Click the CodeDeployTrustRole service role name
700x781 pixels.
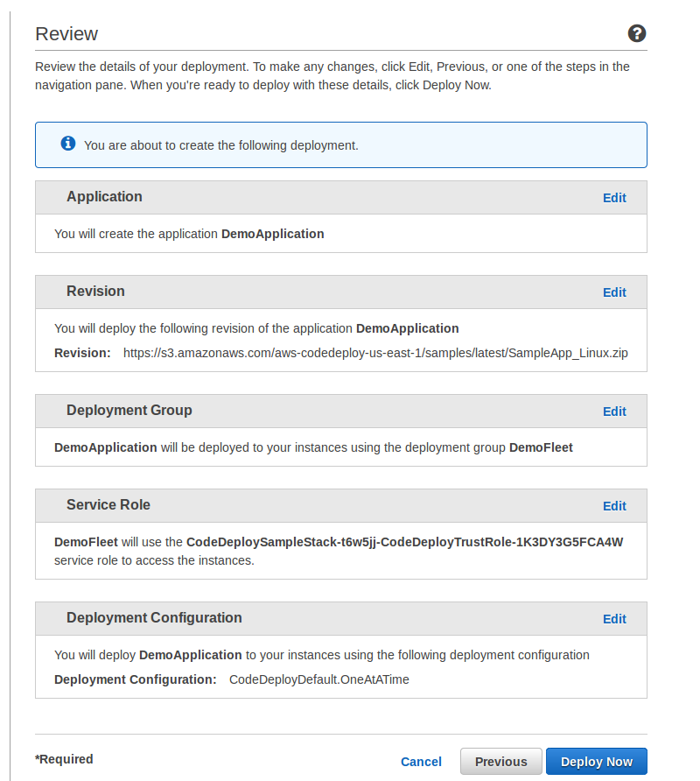click(x=405, y=543)
